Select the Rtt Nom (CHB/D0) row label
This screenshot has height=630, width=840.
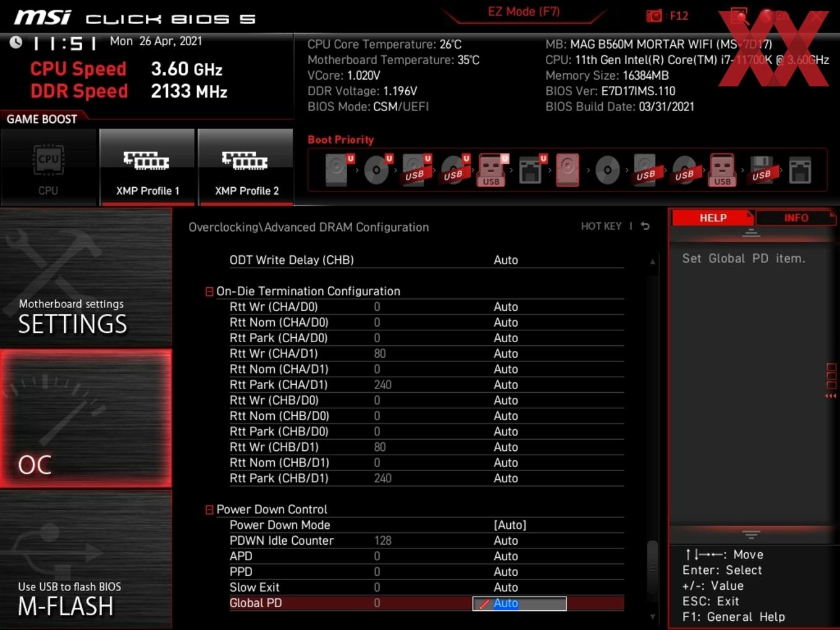click(x=279, y=416)
